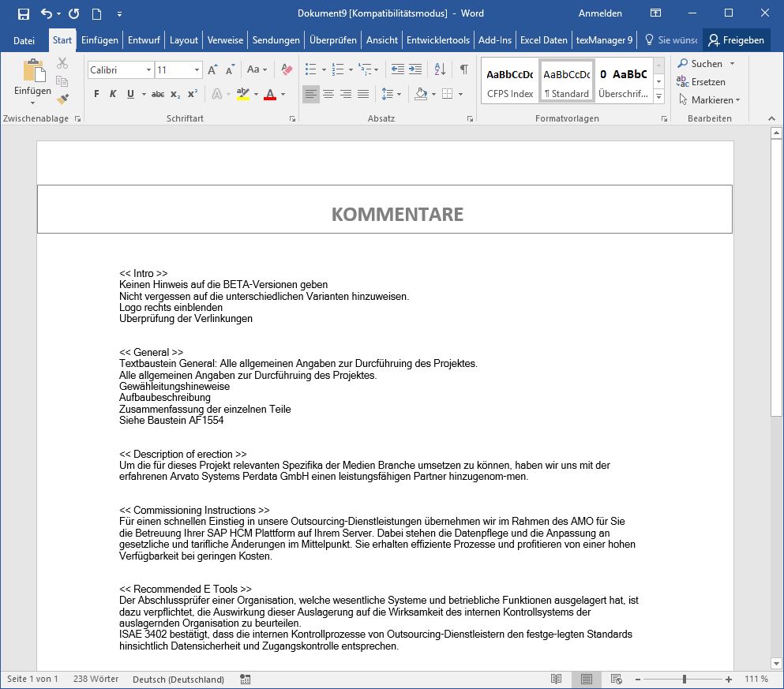Image resolution: width=784 pixels, height=689 pixels.
Task: Collapse the ribbon with the chevron
Action: click(771, 118)
